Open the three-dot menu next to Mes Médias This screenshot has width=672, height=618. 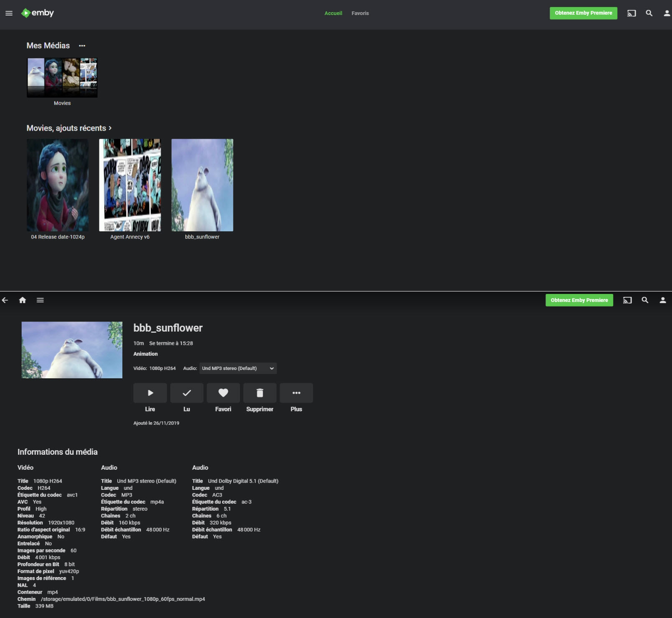tap(82, 46)
